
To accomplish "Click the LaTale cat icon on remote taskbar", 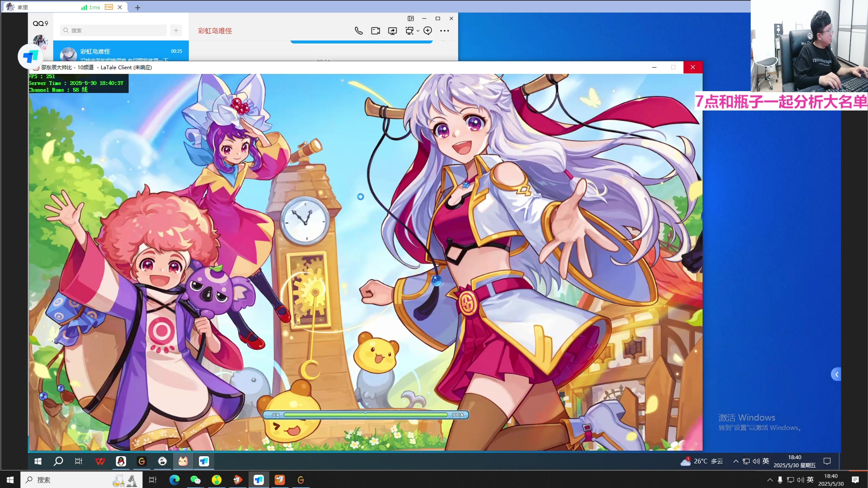I will click(x=183, y=461).
